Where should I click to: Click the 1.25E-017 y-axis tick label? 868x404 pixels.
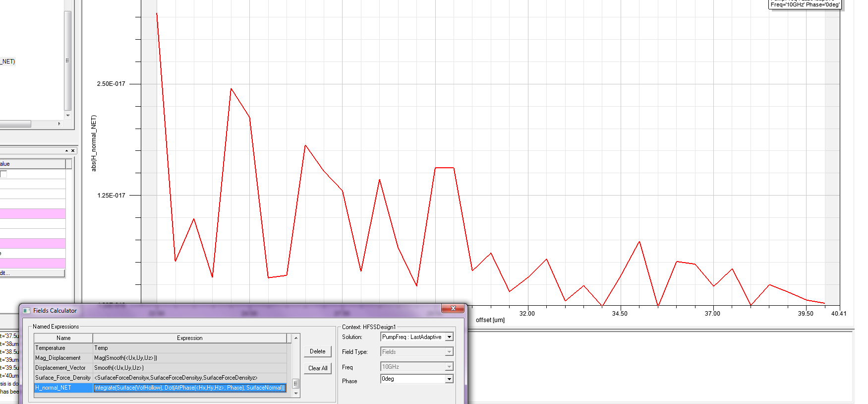point(111,196)
